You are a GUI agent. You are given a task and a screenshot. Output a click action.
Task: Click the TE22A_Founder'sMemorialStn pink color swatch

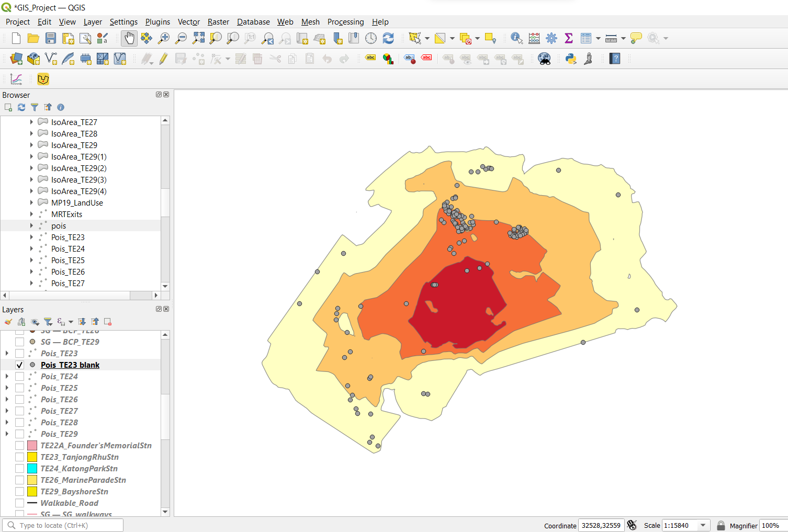[32, 446]
